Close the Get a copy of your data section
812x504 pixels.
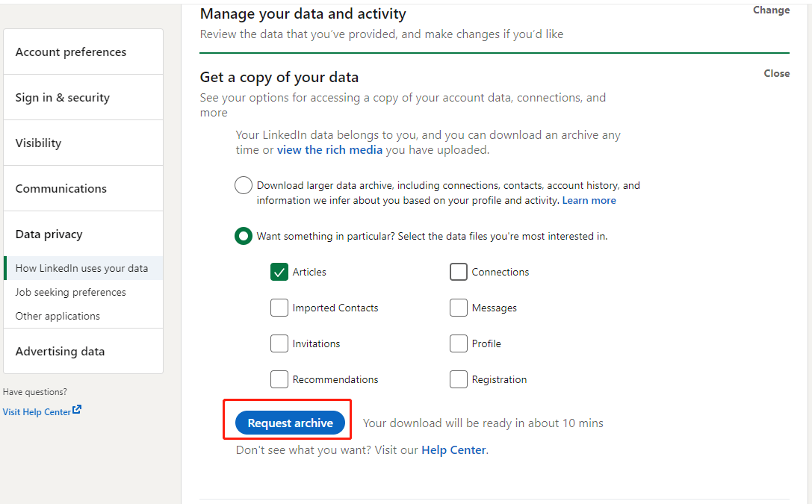(x=776, y=73)
